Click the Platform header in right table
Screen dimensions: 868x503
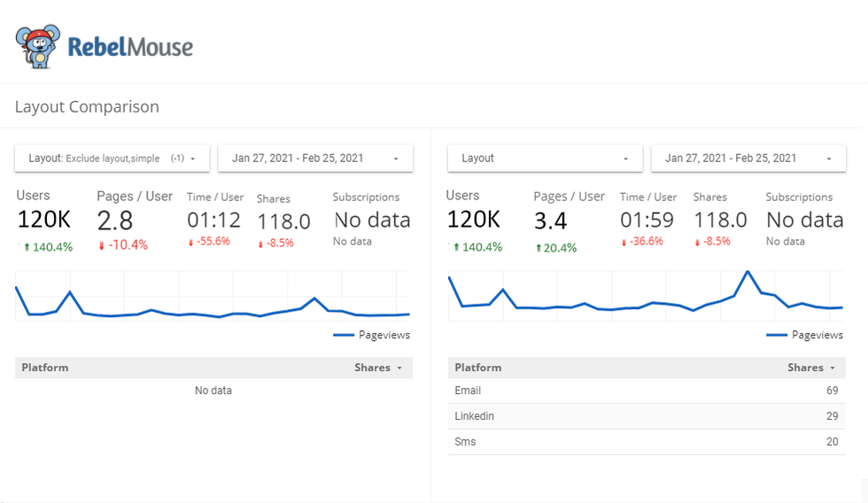[x=477, y=368]
